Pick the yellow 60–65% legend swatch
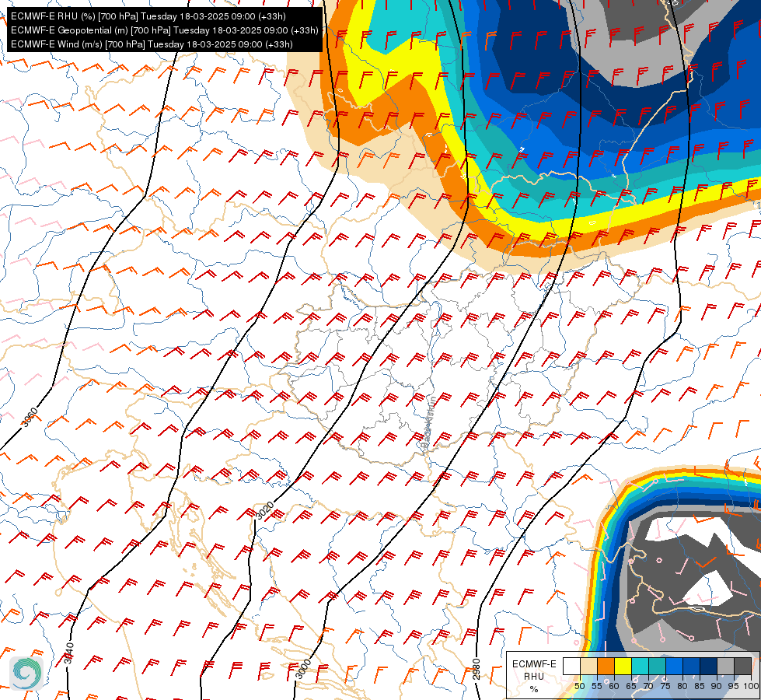761x700 pixels. 623,666
